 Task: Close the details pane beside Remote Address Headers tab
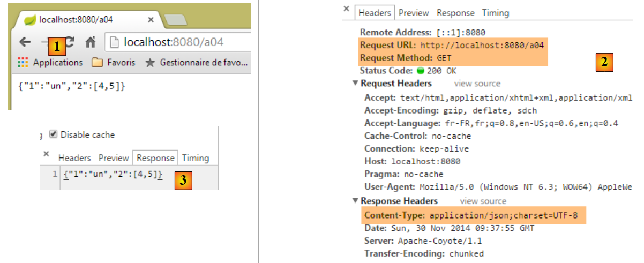346,9
